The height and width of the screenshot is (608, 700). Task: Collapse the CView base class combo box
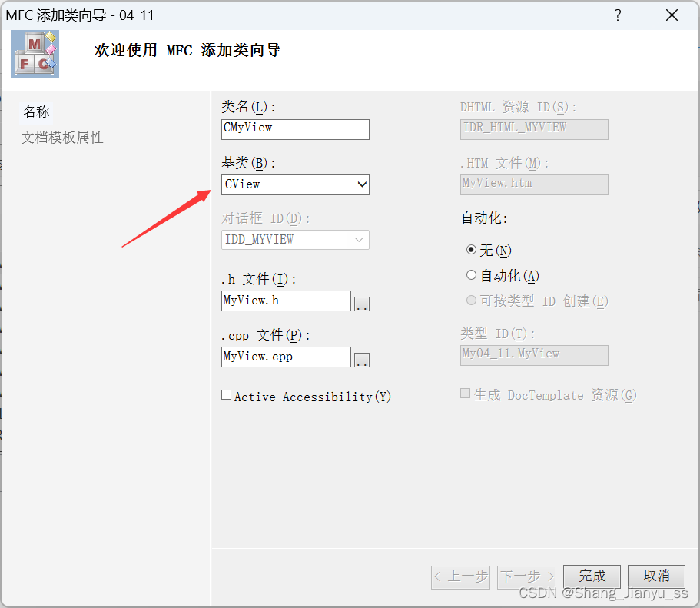(x=360, y=184)
